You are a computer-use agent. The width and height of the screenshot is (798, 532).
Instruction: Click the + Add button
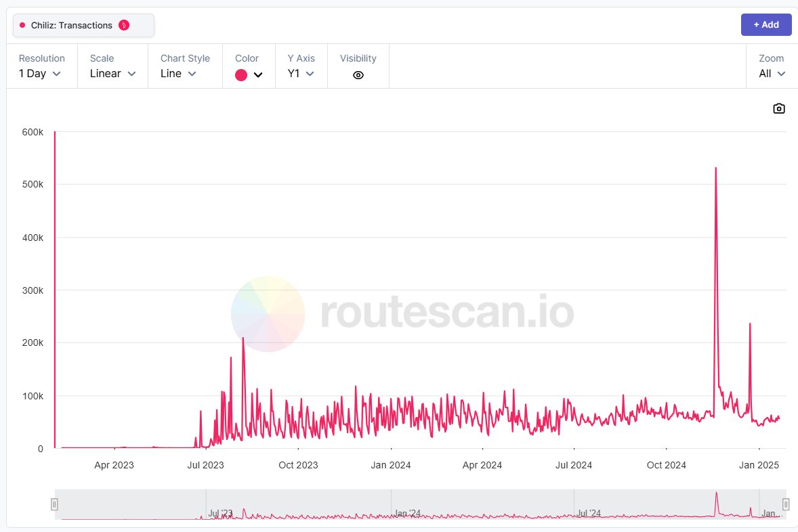tap(766, 24)
